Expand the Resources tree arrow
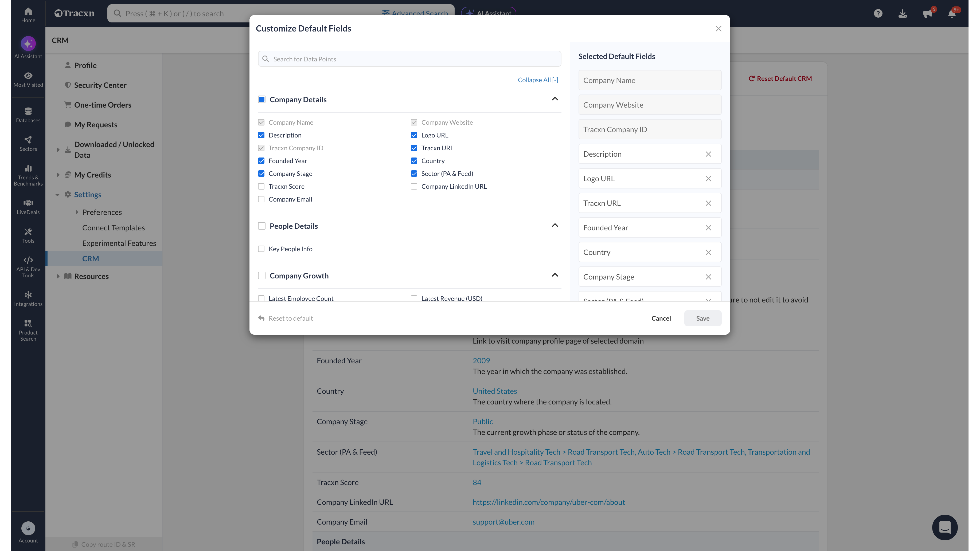The height and width of the screenshot is (551, 980). coord(58,276)
